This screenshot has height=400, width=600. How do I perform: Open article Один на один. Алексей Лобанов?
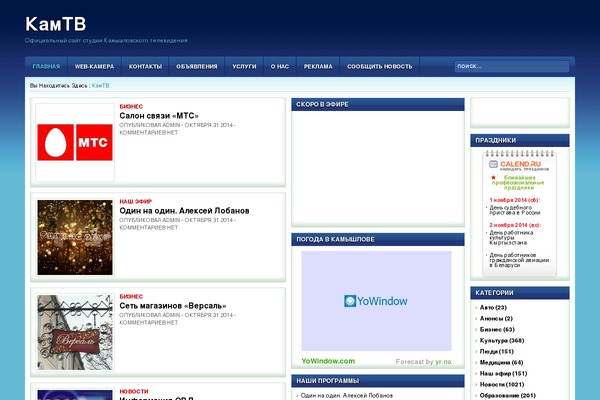[x=184, y=211]
